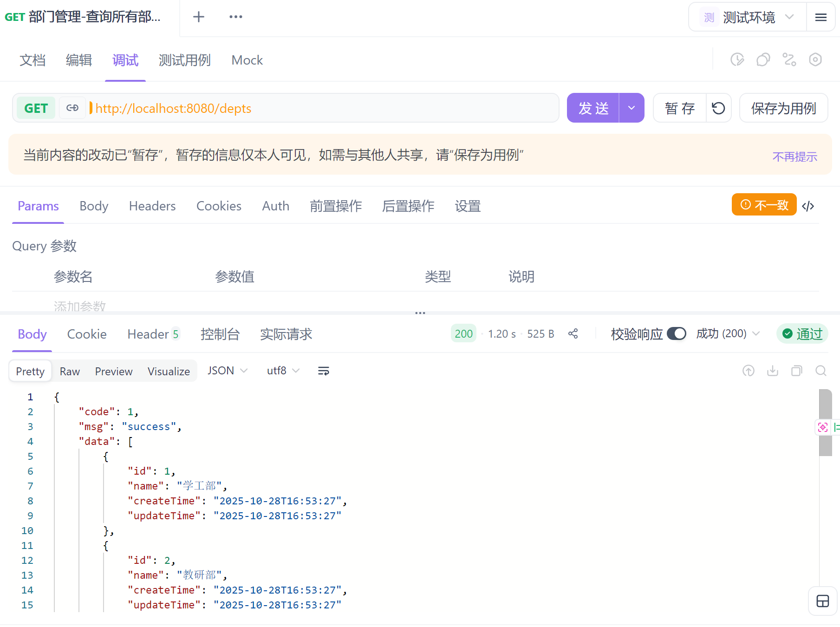
Task: Click the overlapping-shapes icon in the toolbar
Action: click(763, 60)
